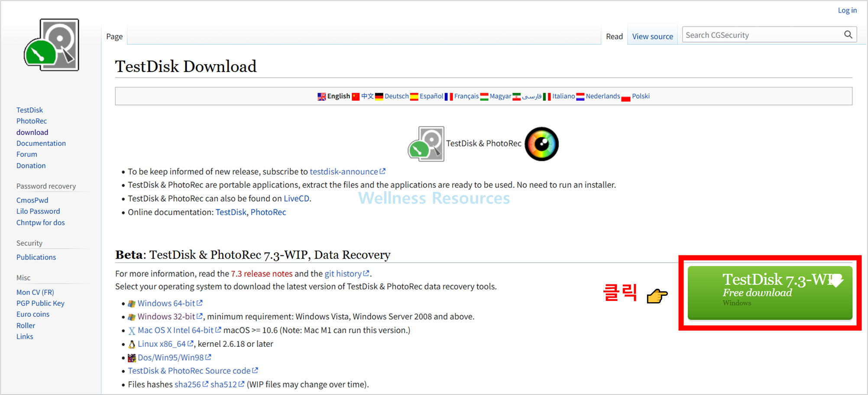Viewport: 868px width, 395px height.
Task: Open the PGP Public Key link
Action: tap(40, 303)
